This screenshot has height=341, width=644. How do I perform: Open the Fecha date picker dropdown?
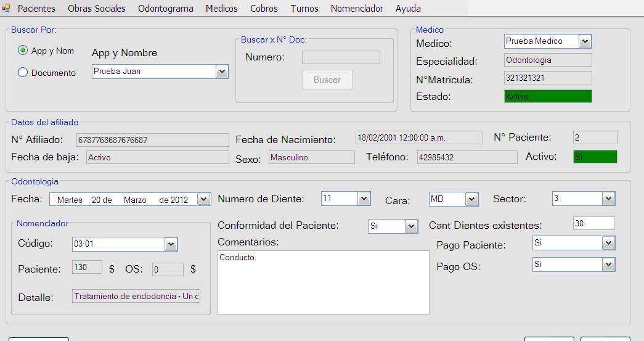(x=203, y=199)
